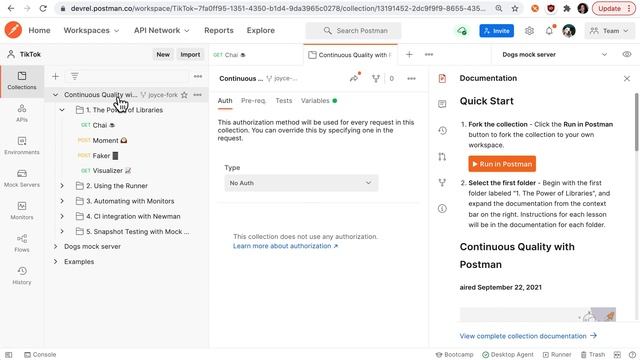Image resolution: width=640 pixels, height=360 pixels.
Task: Open the Environments sidebar panel
Action: click(x=22, y=146)
